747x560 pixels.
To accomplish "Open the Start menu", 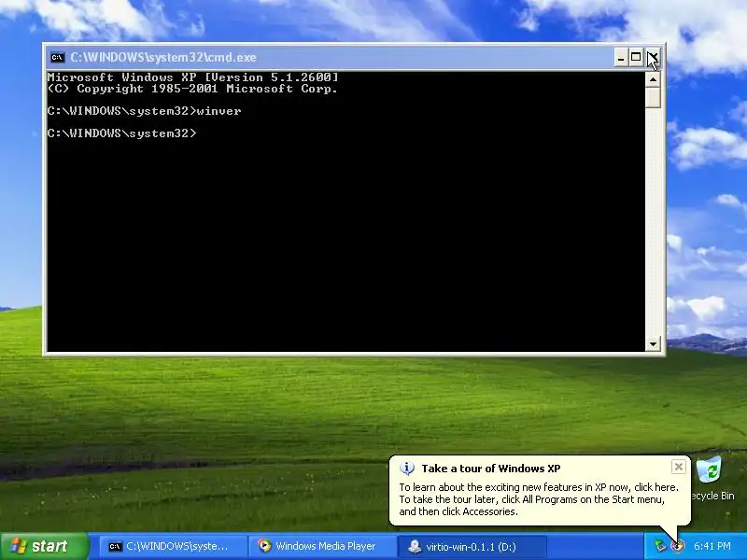I will point(45,546).
